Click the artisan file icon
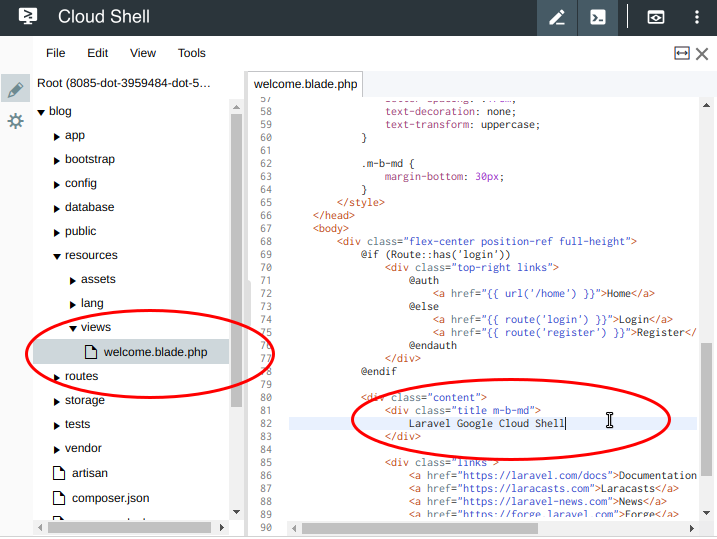 coord(59,473)
